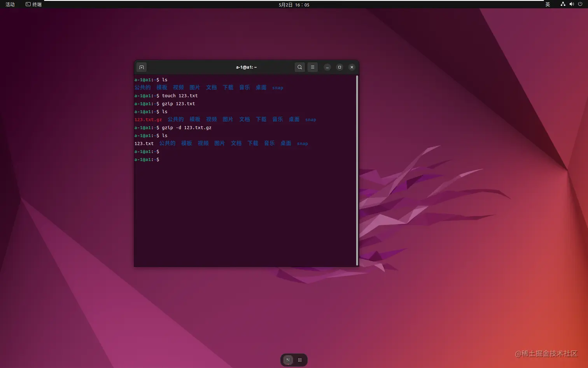588x368 pixels.
Task: Click the power icon in the system tray
Action: tap(580, 4)
